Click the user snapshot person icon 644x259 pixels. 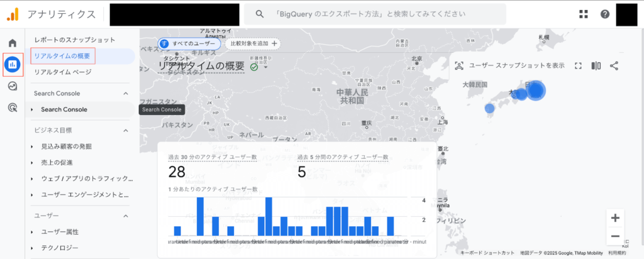point(459,65)
